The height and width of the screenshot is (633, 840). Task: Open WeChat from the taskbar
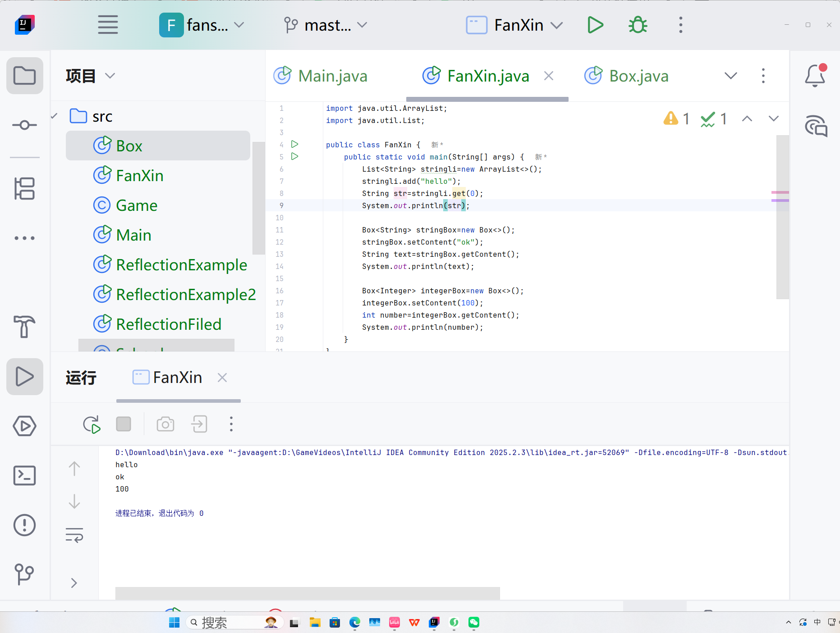tap(473, 623)
